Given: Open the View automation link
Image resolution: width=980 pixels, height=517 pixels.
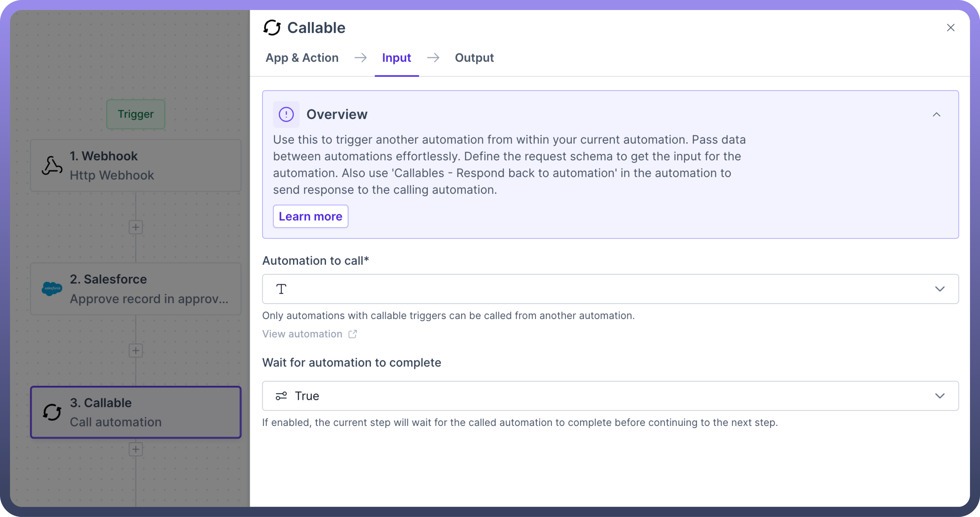Looking at the screenshot, I should click(x=302, y=334).
